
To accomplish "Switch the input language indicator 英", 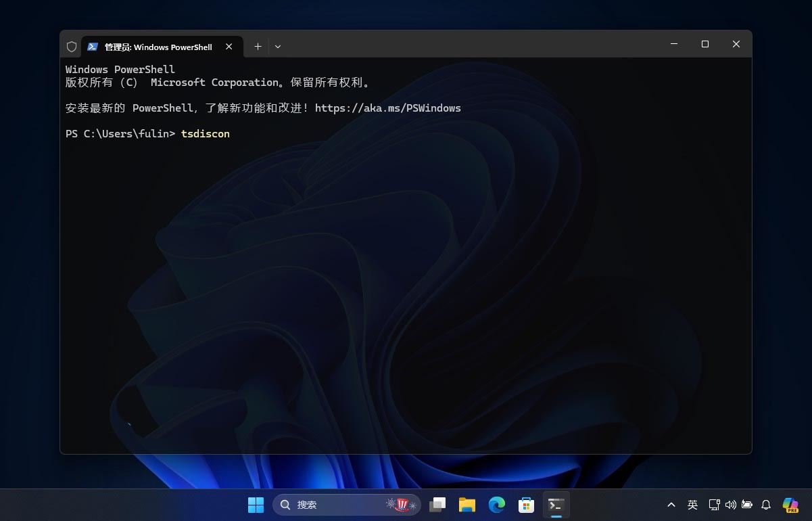I will click(692, 505).
